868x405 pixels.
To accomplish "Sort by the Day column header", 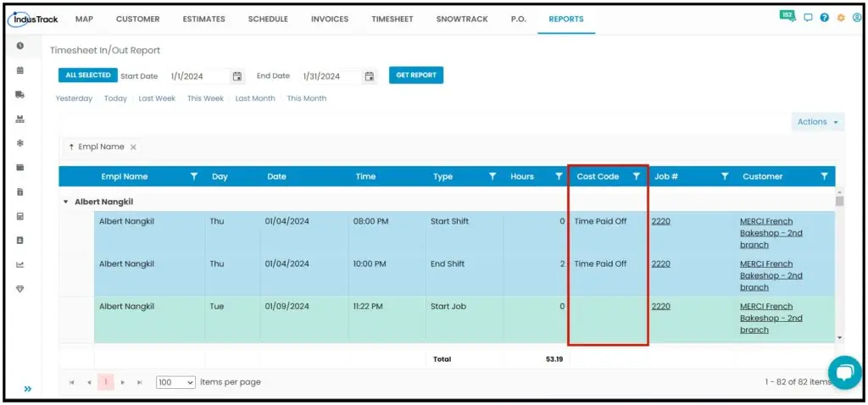I will coord(220,176).
